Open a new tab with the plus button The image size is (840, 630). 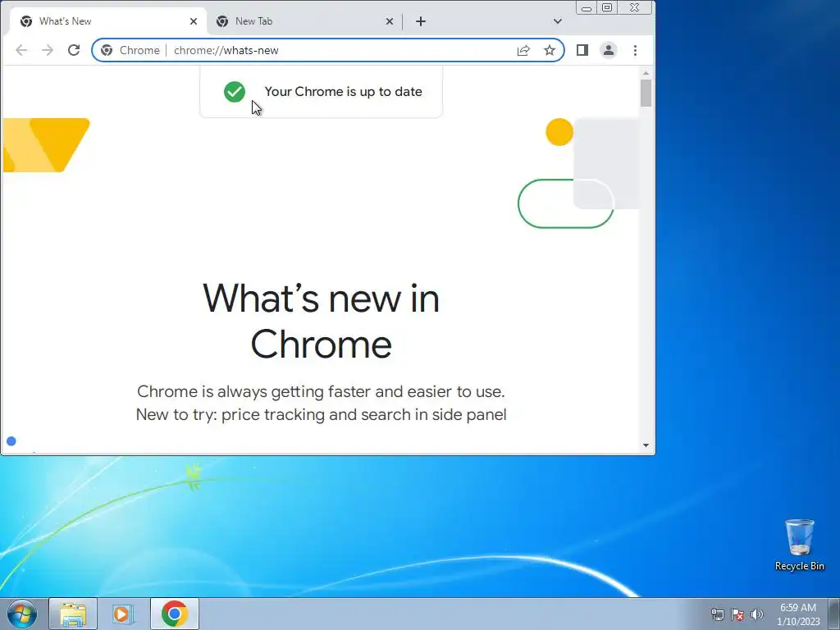coord(421,21)
